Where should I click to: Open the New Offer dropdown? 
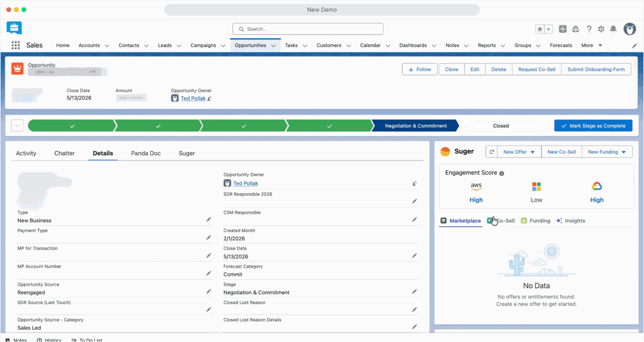click(x=519, y=152)
